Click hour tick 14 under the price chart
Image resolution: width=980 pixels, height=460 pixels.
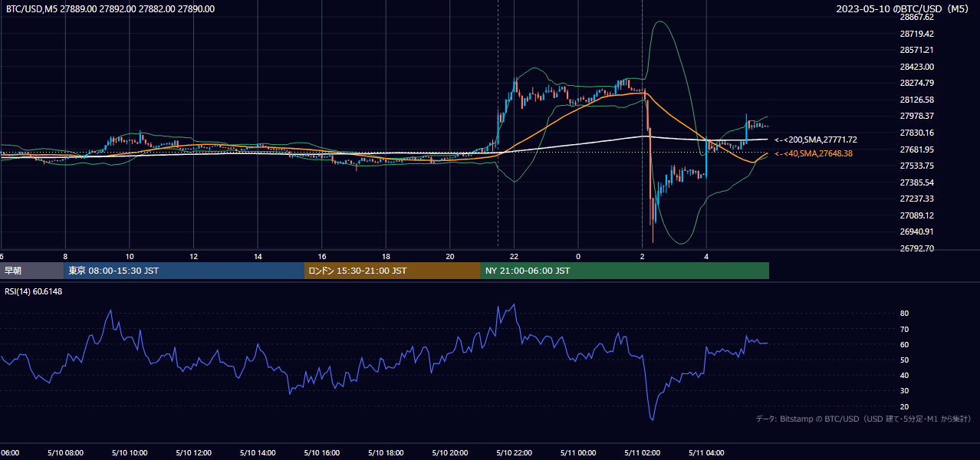(258, 257)
